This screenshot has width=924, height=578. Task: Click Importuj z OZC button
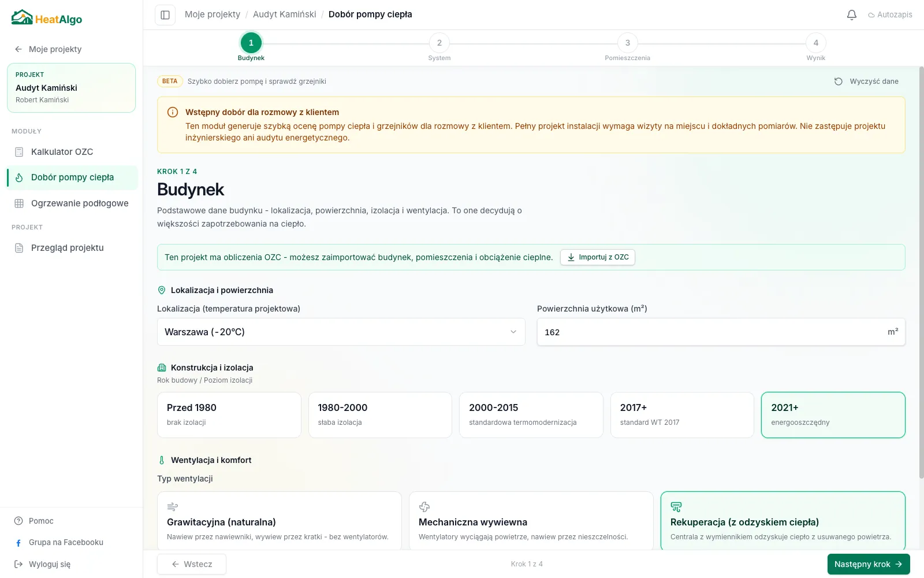(x=598, y=257)
